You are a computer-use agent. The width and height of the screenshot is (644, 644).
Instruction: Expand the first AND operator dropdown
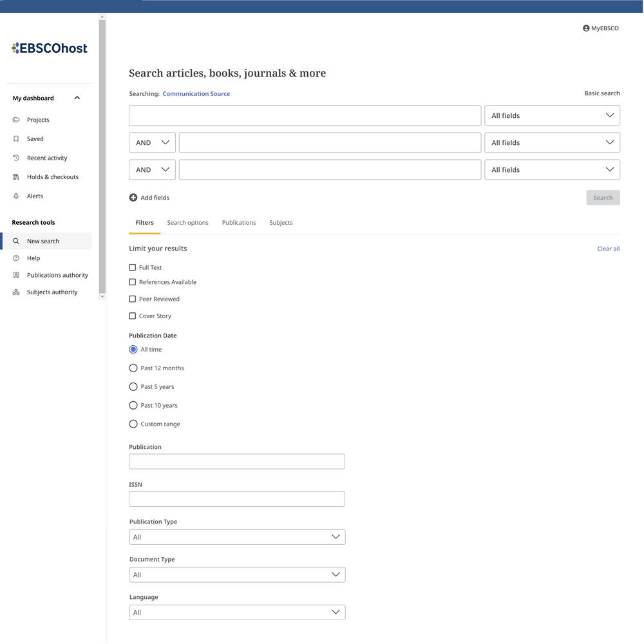coord(153,143)
